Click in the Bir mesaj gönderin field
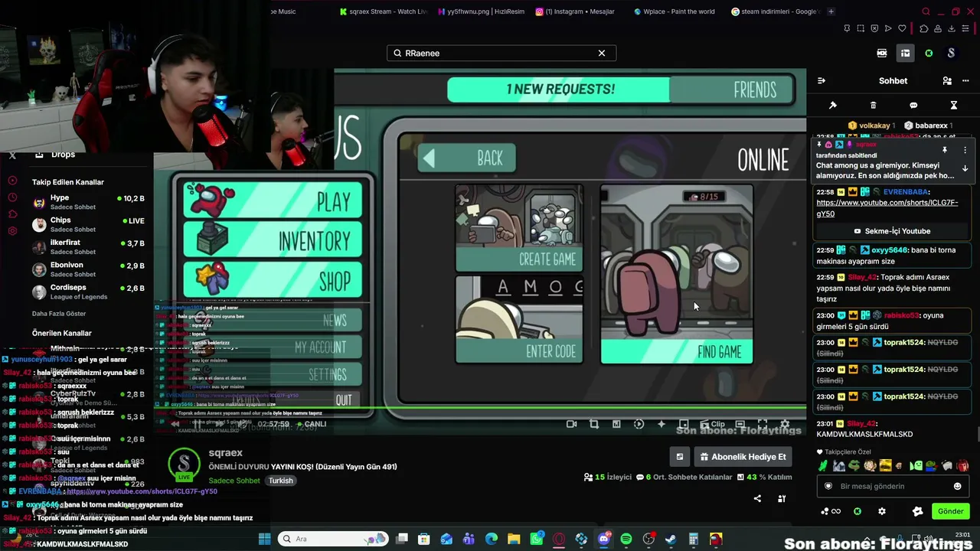This screenshot has height=551, width=980. click(892, 486)
